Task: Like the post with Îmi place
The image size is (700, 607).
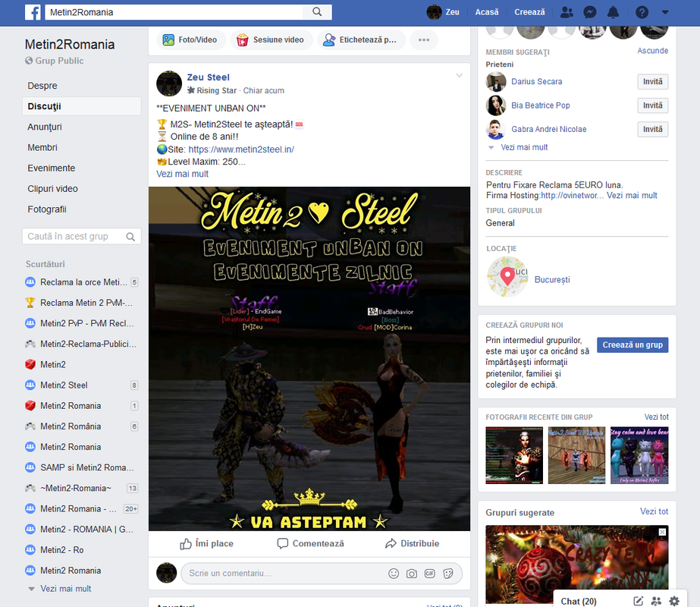Action: tap(207, 543)
